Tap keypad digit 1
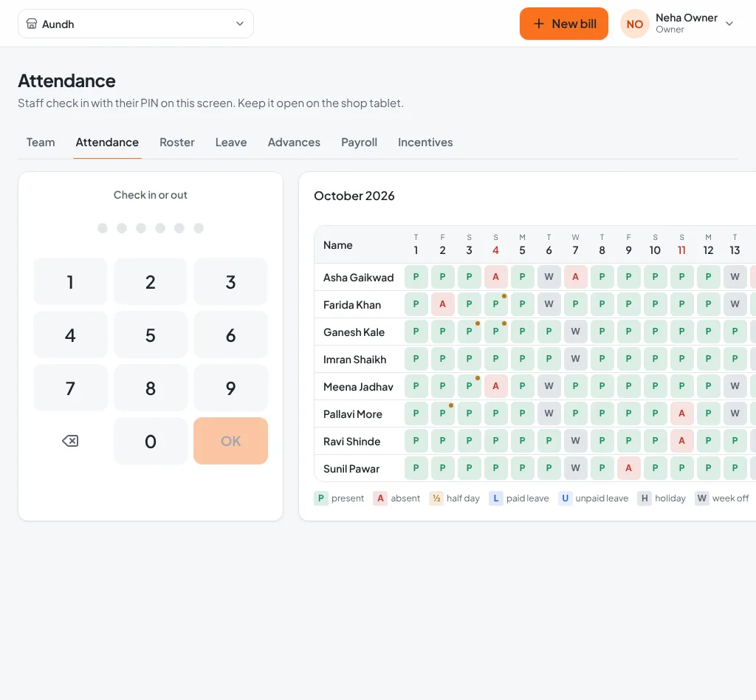756x700 pixels. point(70,281)
